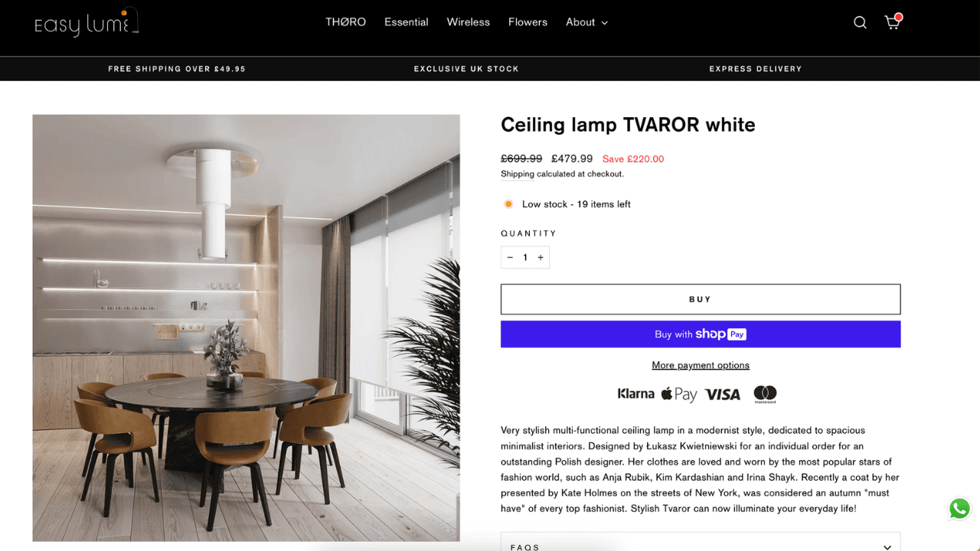Open the THØRO menu item
This screenshot has width=980, height=551.
(345, 22)
